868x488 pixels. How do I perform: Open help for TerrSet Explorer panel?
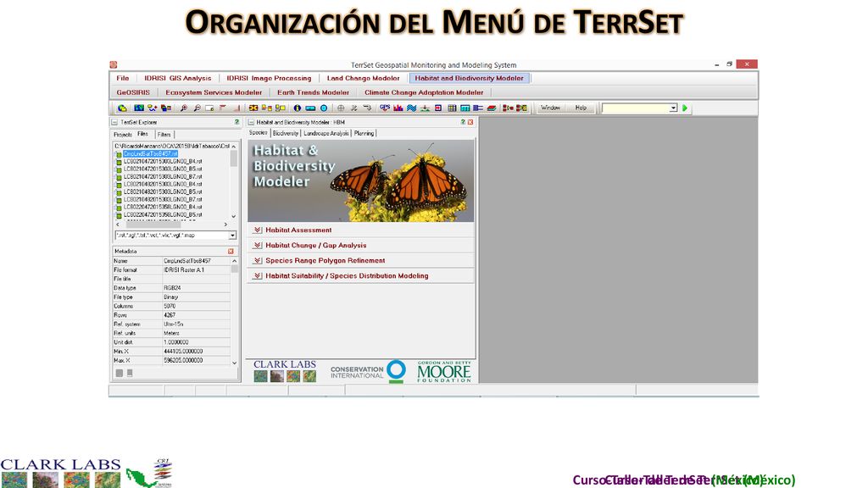(237, 122)
